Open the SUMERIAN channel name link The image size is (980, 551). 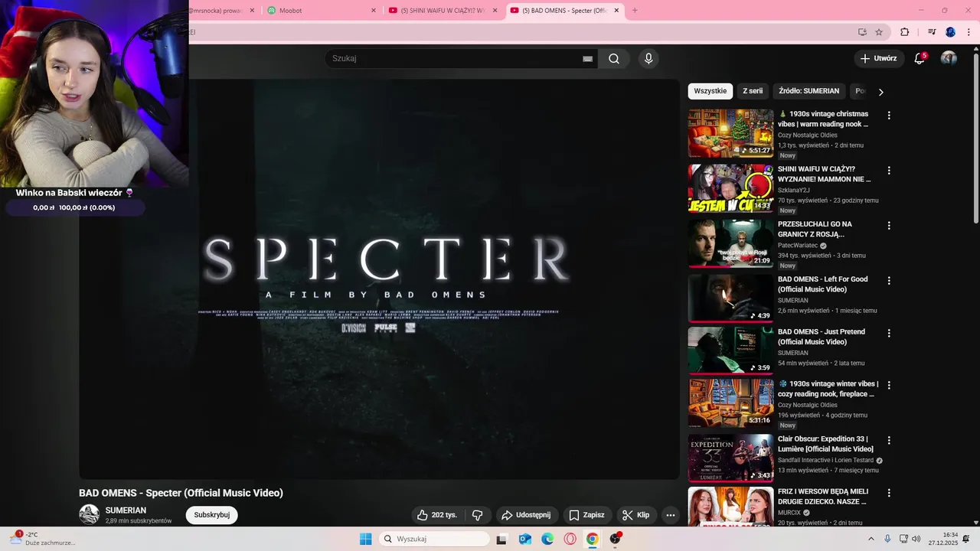coord(126,510)
